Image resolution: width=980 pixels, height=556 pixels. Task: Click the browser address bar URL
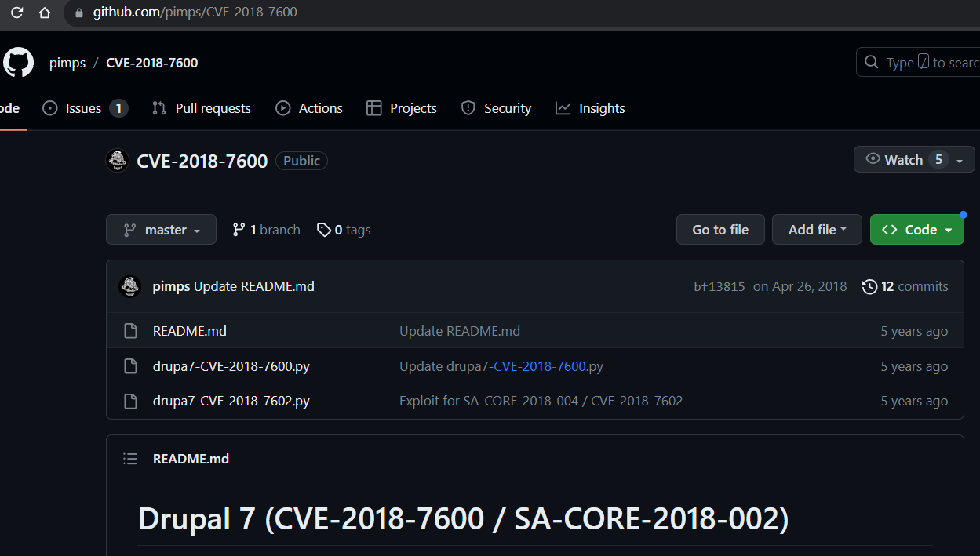195,13
